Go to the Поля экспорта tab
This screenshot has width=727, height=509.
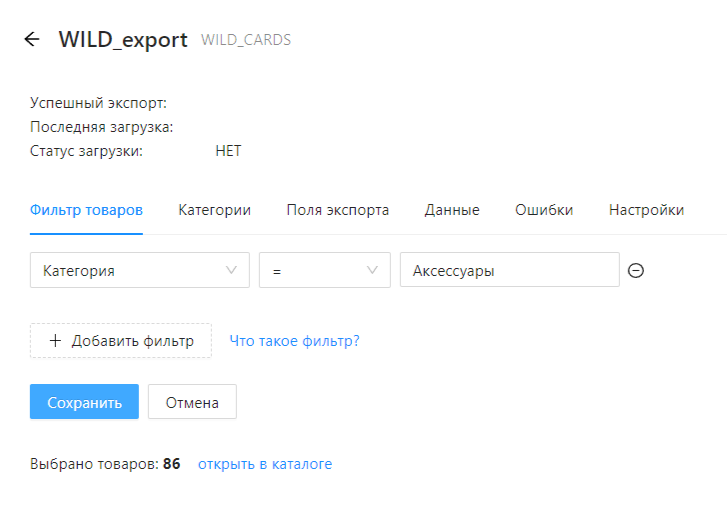click(x=337, y=210)
